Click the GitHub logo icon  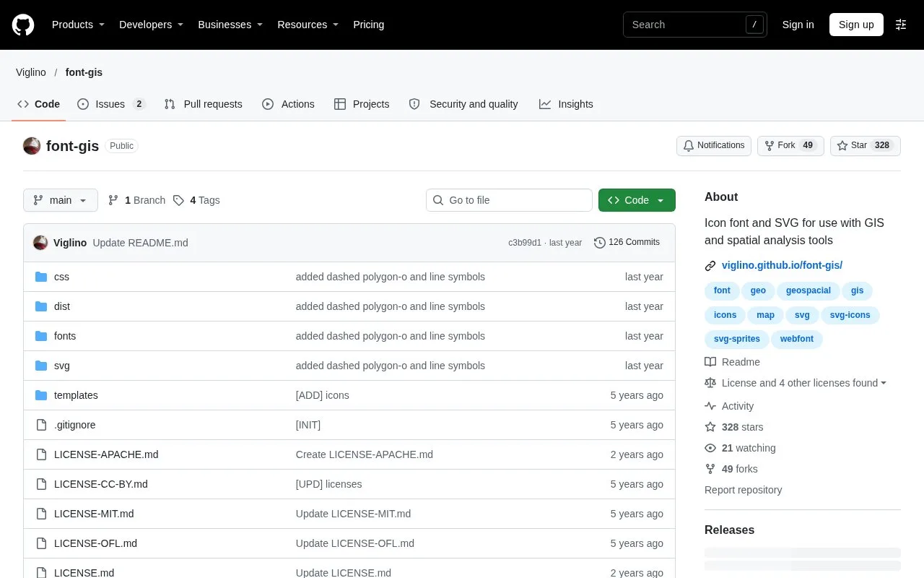pos(23,25)
